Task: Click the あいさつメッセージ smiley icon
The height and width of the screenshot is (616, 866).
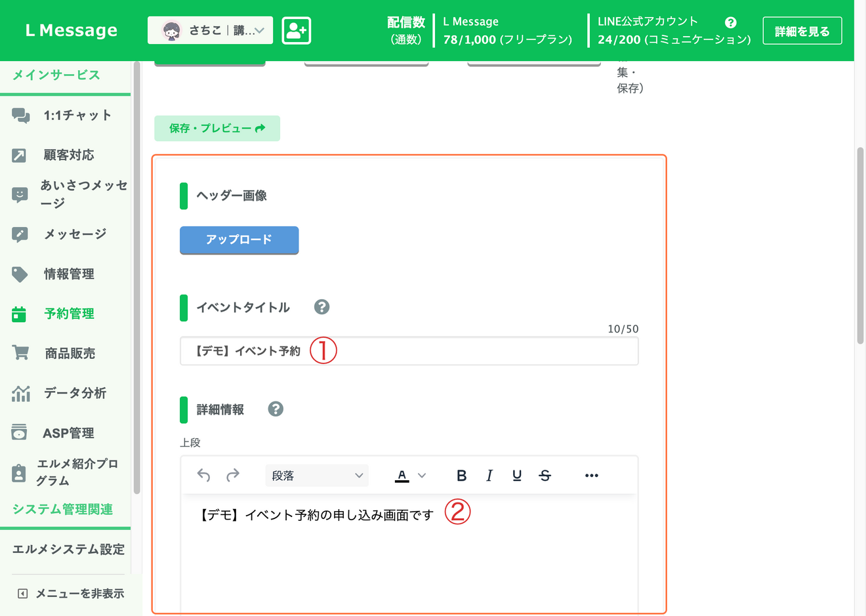Action: [20, 195]
